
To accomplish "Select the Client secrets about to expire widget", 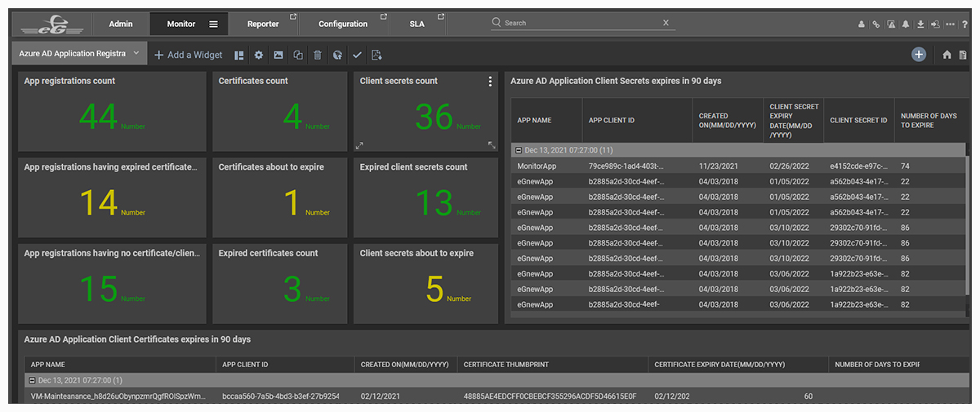I will pyautogui.click(x=425, y=284).
